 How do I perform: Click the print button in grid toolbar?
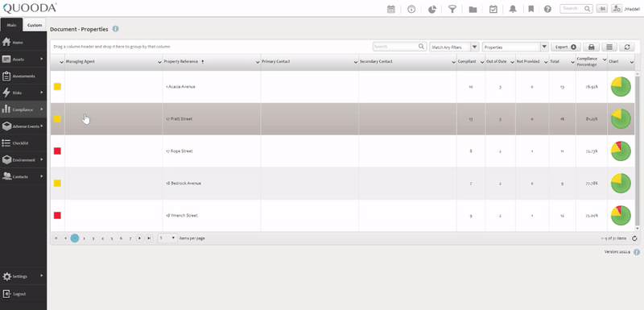coord(592,47)
